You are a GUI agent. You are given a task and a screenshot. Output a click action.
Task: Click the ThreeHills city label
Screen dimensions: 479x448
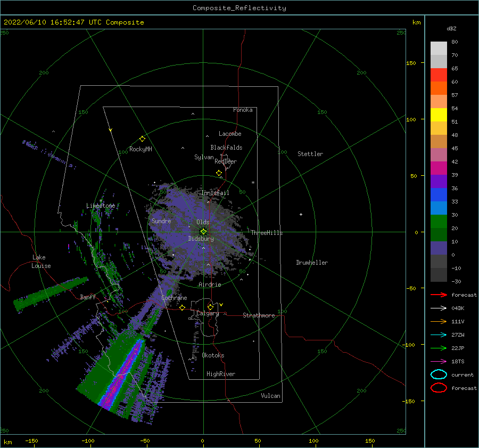coord(267,233)
